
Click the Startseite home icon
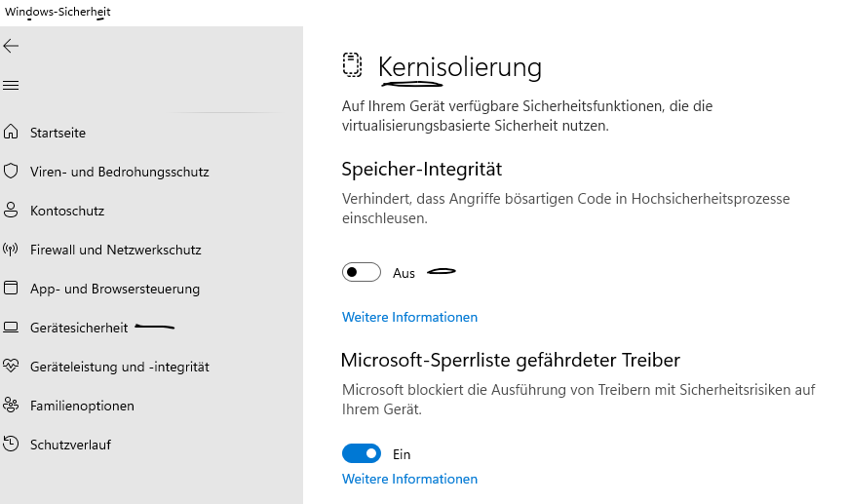[12, 133]
